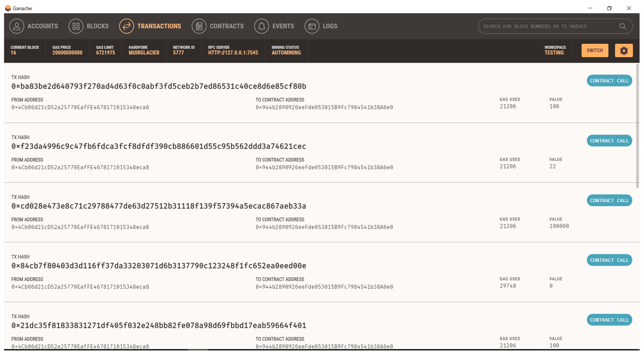The image size is (644, 355).
Task: Click CONTRACT CALL badge for transaction 0xcd028e47
Action: pyautogui.click(x=609, y=200)
